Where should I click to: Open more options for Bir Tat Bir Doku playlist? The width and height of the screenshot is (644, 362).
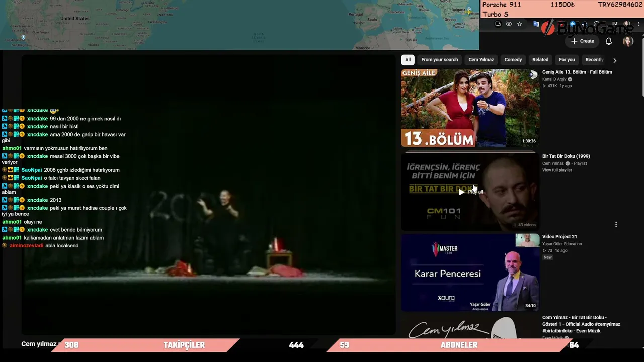coord(616,224)
